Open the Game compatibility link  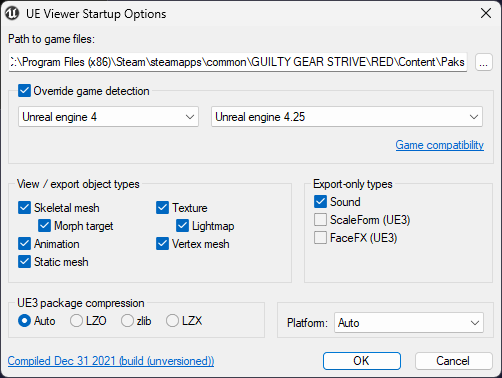click(439, 145)
